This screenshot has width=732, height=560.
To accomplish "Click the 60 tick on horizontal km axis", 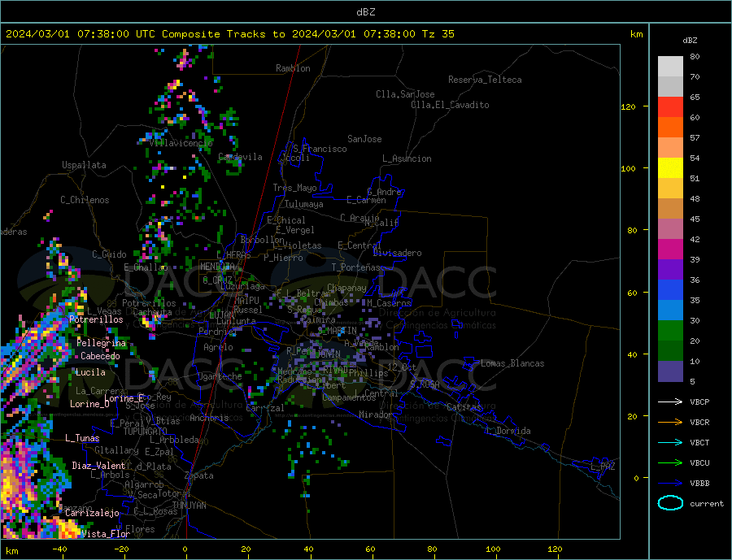I will (370, 549).
